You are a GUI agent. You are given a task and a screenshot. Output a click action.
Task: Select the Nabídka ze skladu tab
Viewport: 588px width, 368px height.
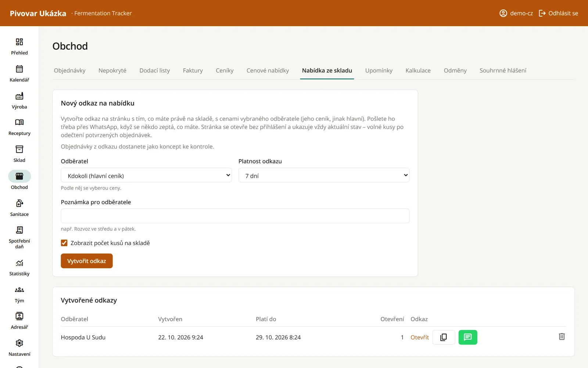click(327, 71)
